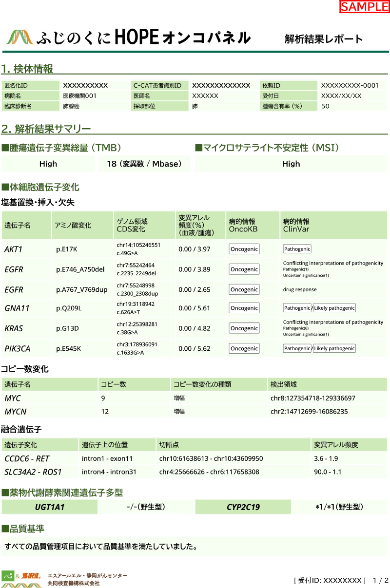
Task: Click the 18 (変異数 / Mbase) value
Action: (x=144, y=164)
